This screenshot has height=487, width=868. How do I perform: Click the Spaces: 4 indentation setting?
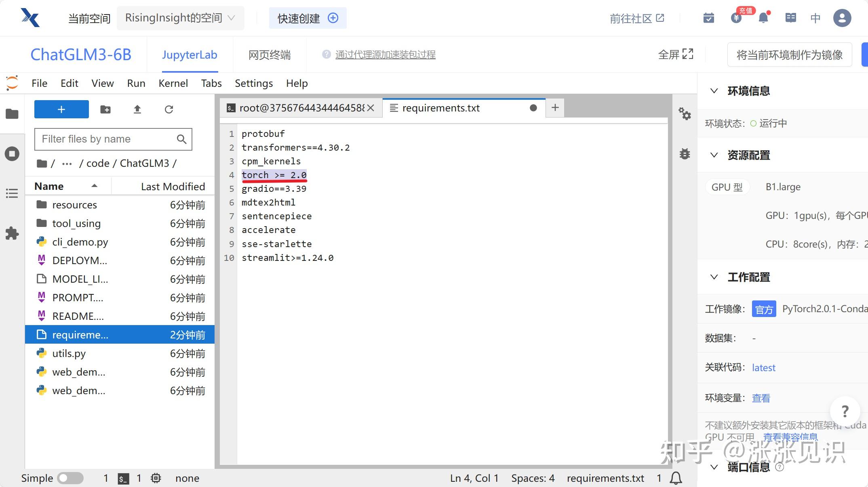coord(533,479)
